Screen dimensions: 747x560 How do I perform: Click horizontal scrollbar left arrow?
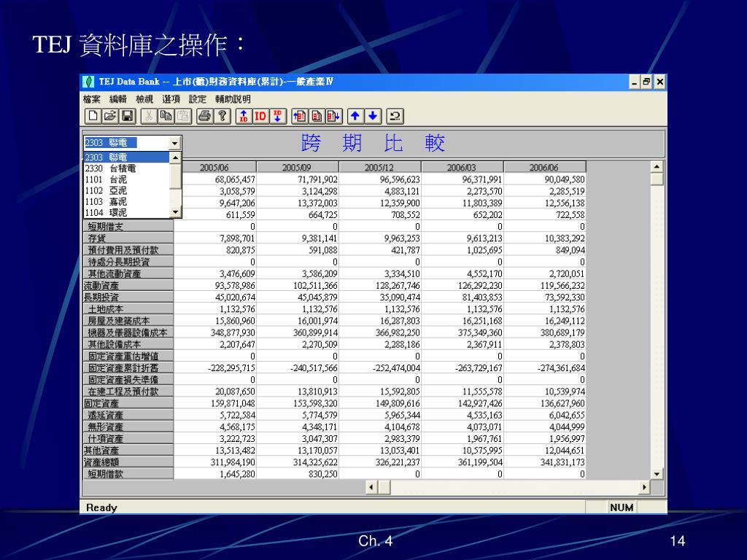[x=371, y=487]
